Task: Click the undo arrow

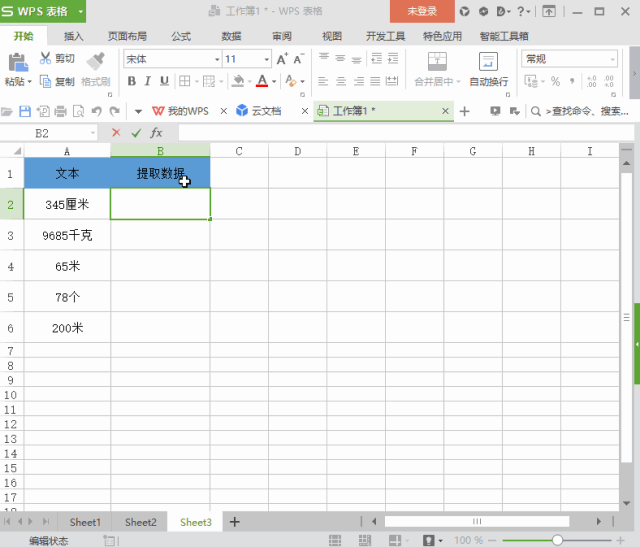Action: click(x=96, y=111)
